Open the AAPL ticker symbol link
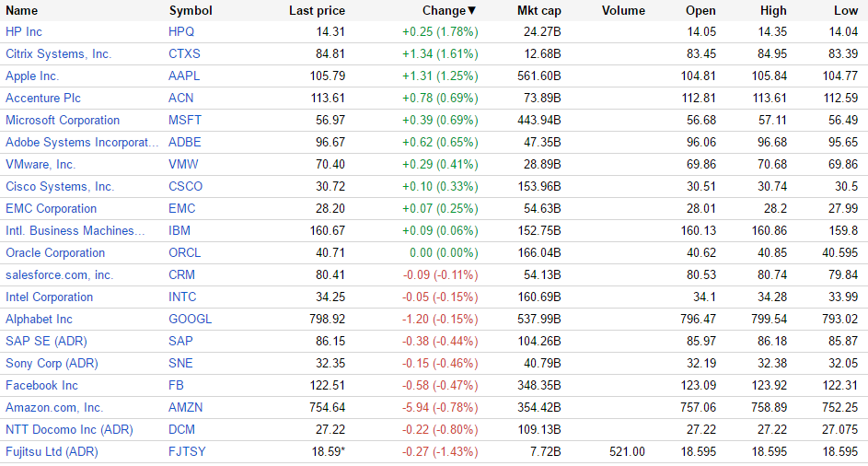The image size is (868, 466). click(184, 76)
